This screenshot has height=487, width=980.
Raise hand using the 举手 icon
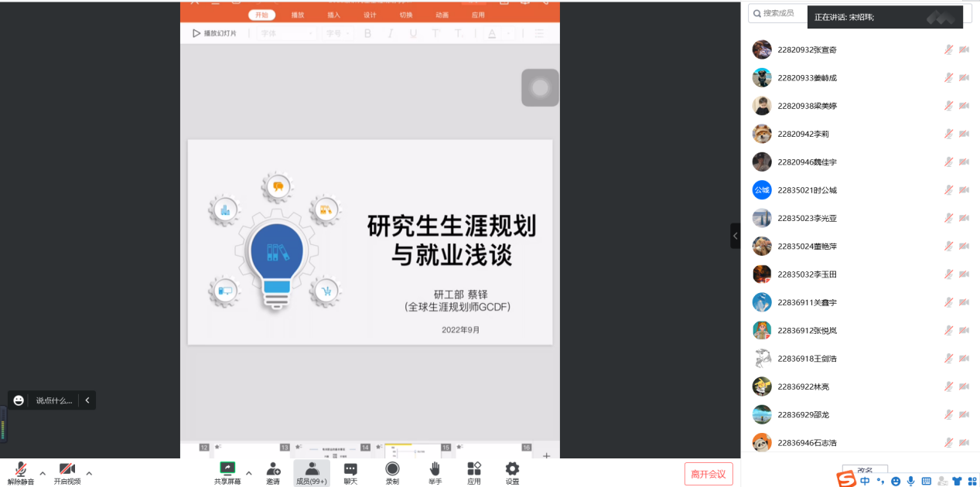click(x=435, y=468)
